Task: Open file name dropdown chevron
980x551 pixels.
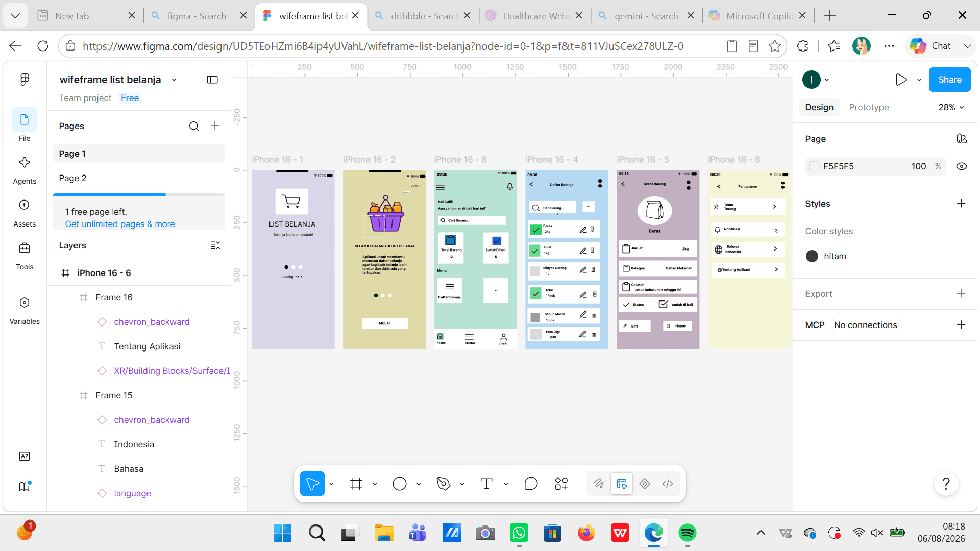Action: tap(174, 80)
